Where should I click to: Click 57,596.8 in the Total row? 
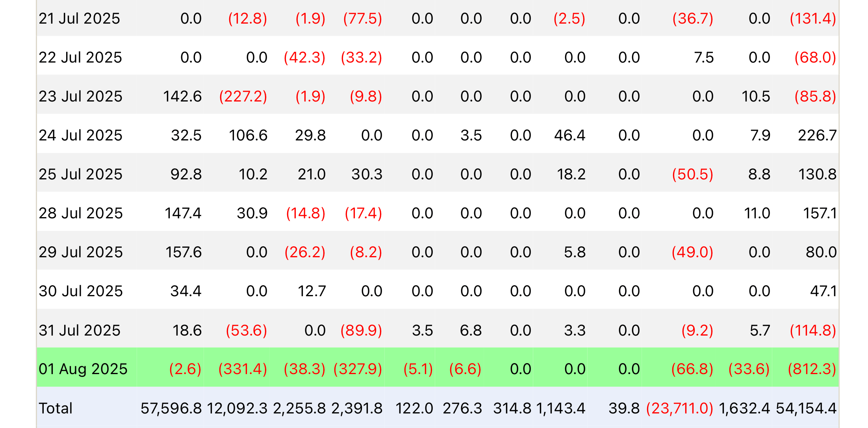171,408
